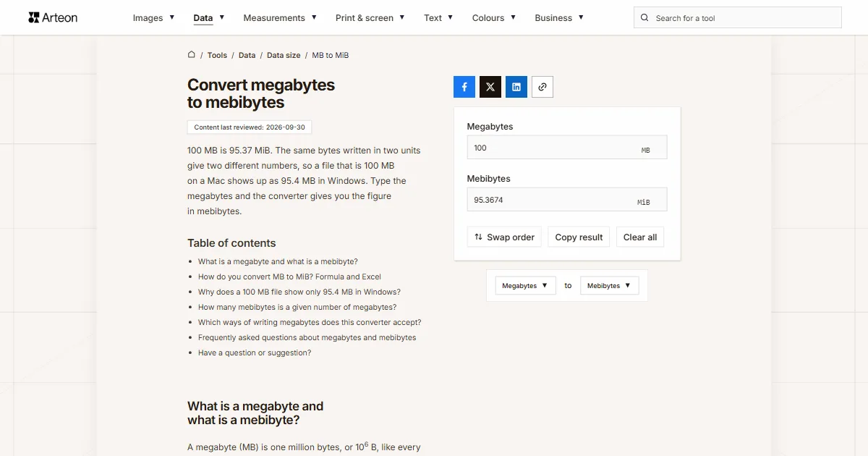Click the 'Table of contents' heading
Image resolution: width=868 pixels, height=456 pixels.
pos(231,243)
